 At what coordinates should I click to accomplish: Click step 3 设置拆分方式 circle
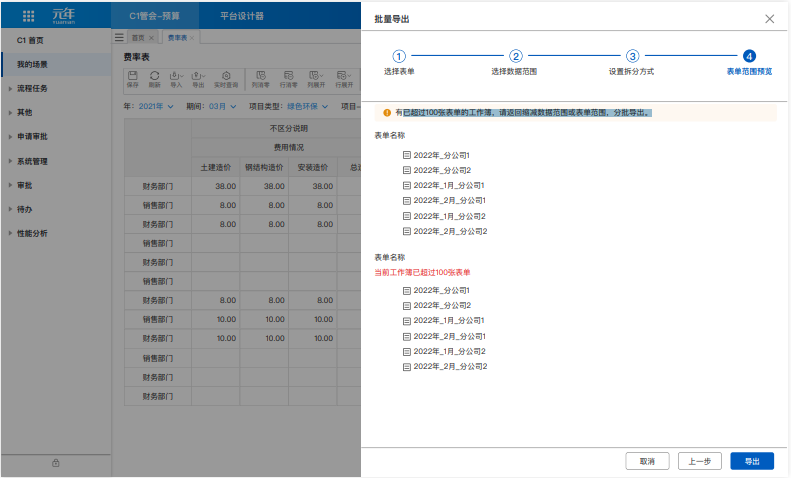(x=632, y=57)
